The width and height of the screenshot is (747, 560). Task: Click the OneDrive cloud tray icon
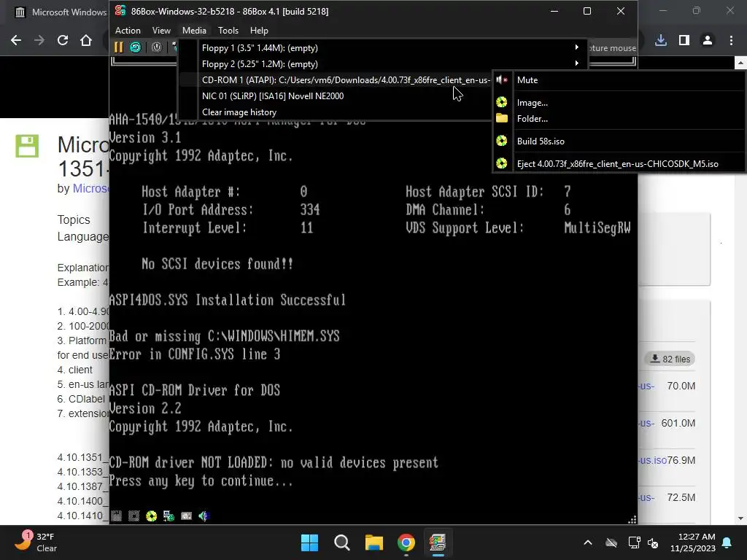pos(611,542)
